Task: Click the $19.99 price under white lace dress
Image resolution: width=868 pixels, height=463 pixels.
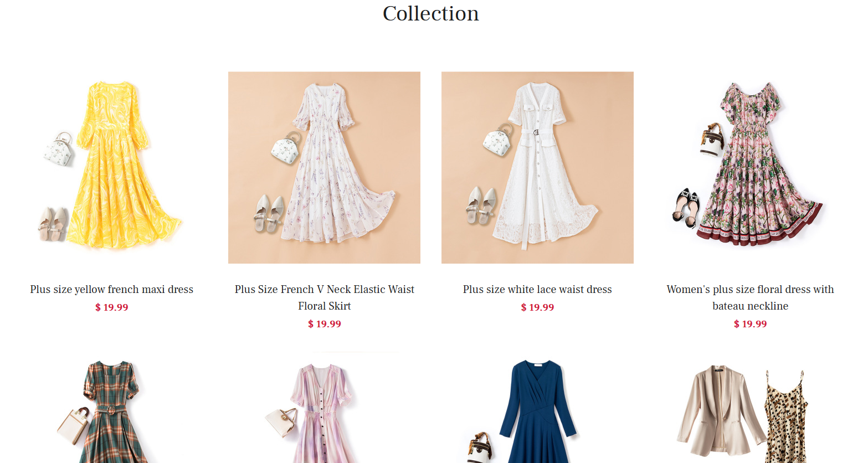Action: 537,307
